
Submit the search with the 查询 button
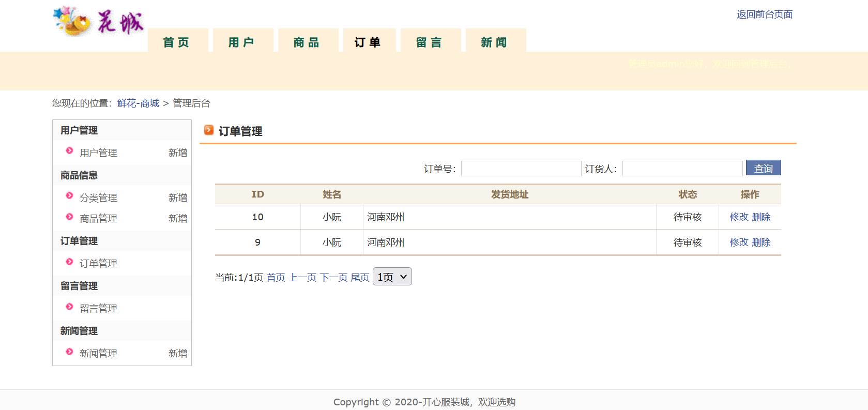coord(764,168)
